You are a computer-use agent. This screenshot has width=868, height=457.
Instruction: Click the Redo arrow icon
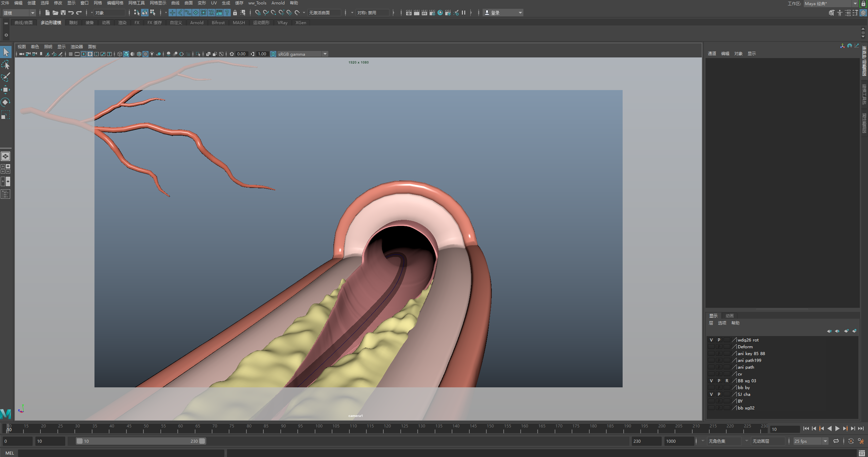[x=79, y=13]
